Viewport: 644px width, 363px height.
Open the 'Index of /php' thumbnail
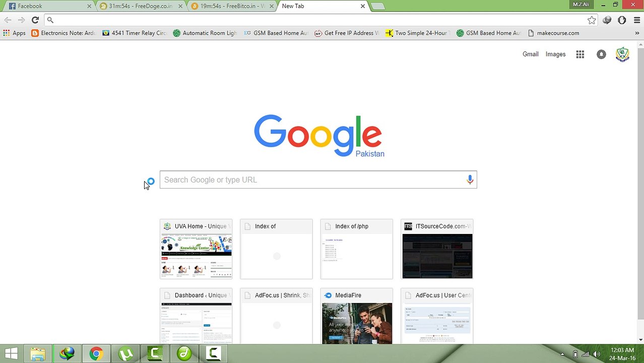pyautogui.click(x=356, y=249)
